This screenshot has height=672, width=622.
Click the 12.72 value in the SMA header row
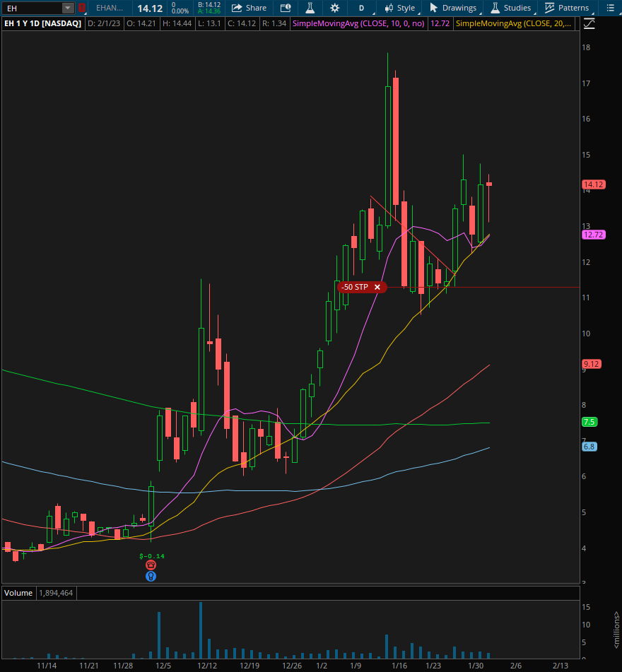(440, 23)
